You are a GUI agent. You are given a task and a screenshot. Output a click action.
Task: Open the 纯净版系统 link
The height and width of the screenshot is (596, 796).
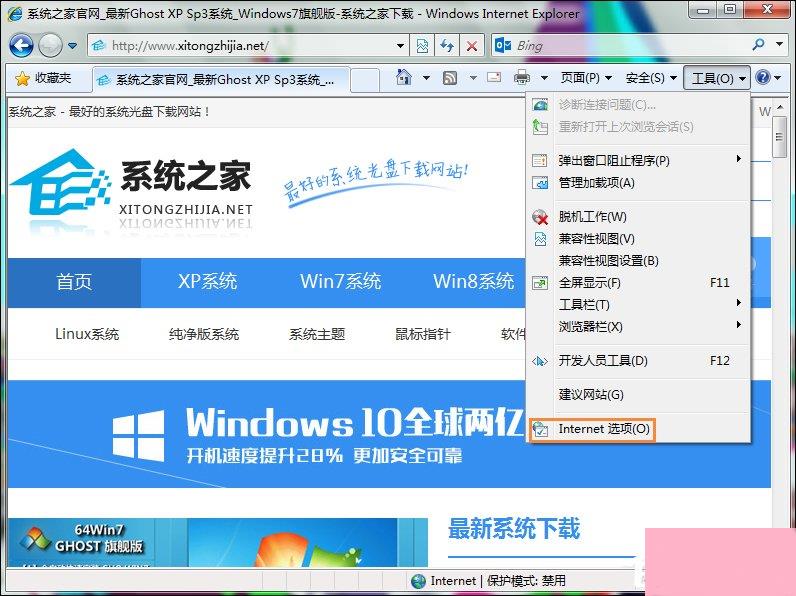click(204, 334)
